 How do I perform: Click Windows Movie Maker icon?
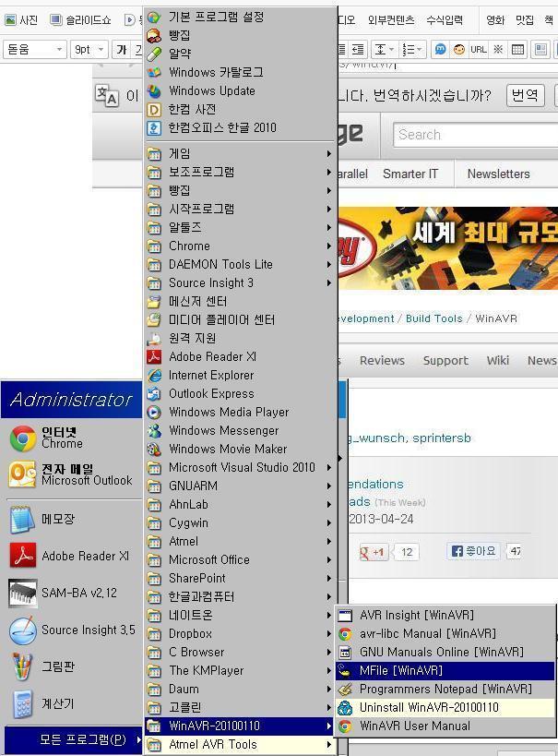[154, 449]
